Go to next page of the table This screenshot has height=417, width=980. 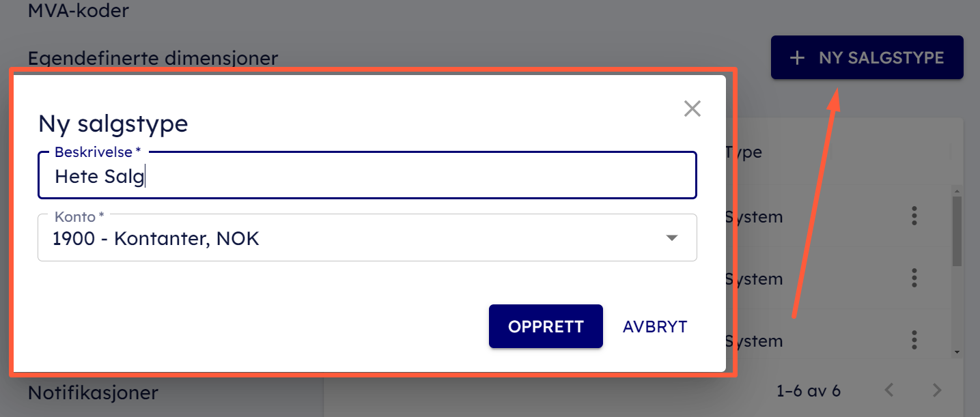tap(937, 390)
